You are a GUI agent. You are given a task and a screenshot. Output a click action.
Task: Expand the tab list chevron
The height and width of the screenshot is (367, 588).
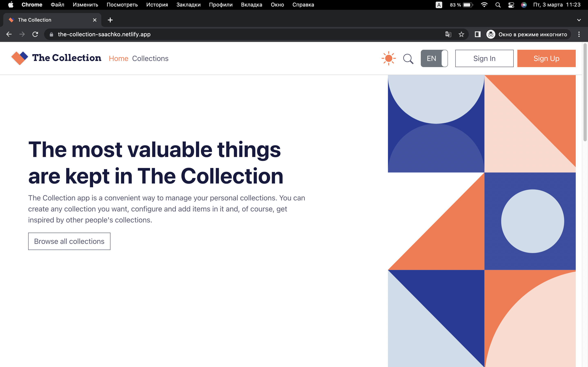pyautogui.click(x=579, y=20)
